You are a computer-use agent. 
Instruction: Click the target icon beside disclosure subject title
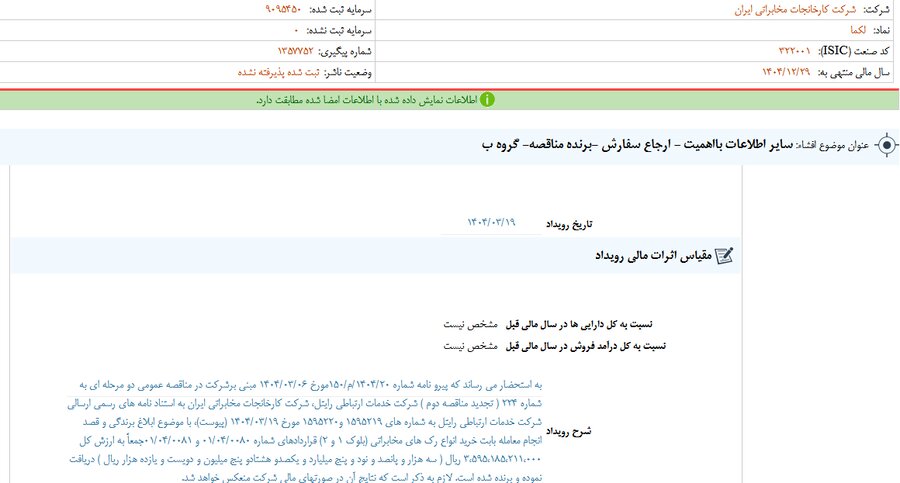point(886,145)
